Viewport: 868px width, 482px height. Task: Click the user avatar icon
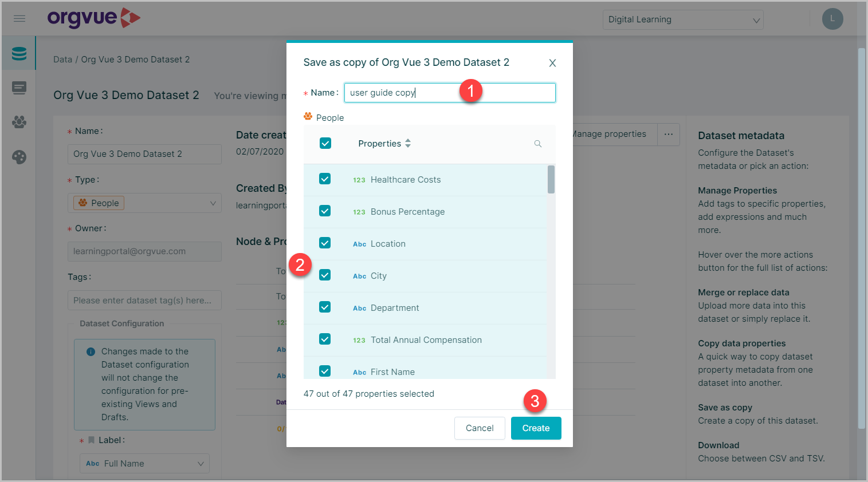(x=832, y=19)
